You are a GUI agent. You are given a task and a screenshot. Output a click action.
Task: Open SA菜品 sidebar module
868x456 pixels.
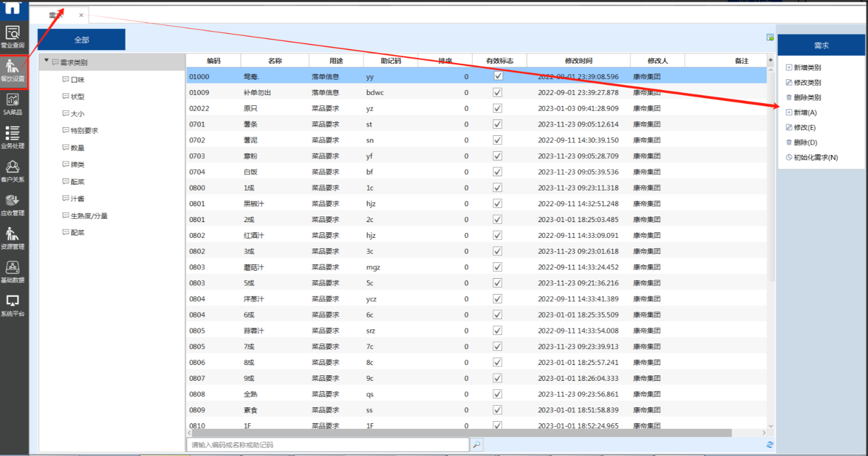coord(13,104)
